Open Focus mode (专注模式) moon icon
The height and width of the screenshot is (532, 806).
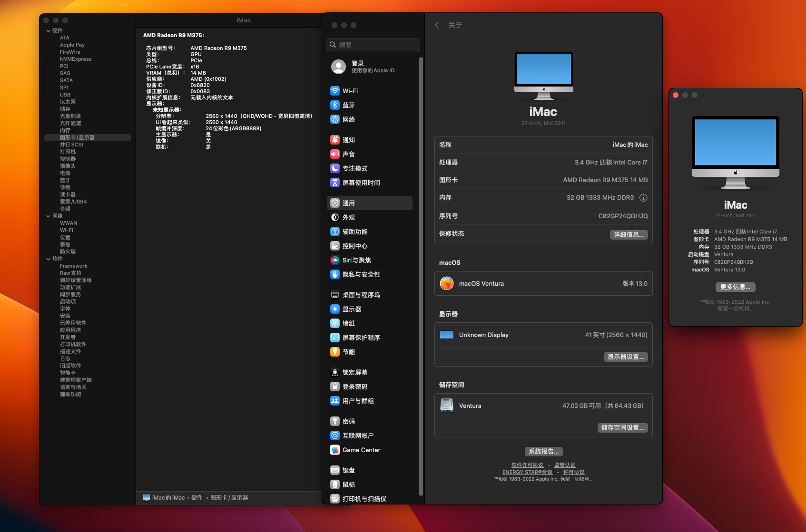pyautogui.click(x=335, y=168)
